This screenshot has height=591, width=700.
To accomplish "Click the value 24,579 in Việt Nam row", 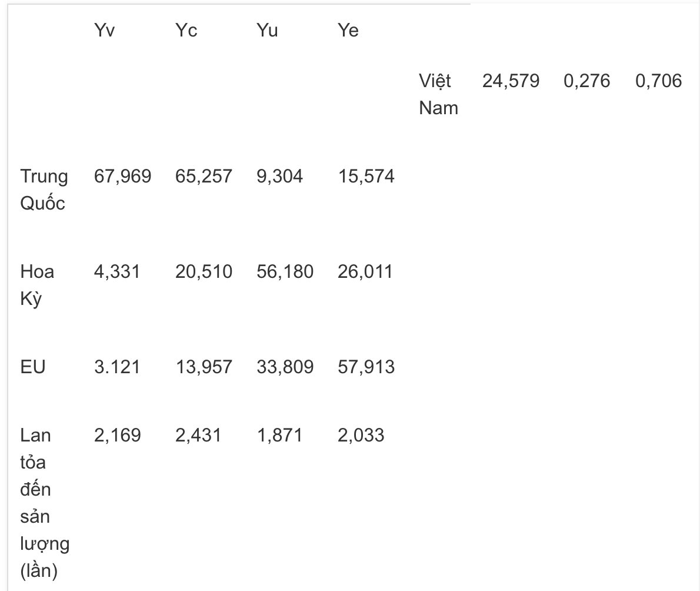I will tap(511, 81).
